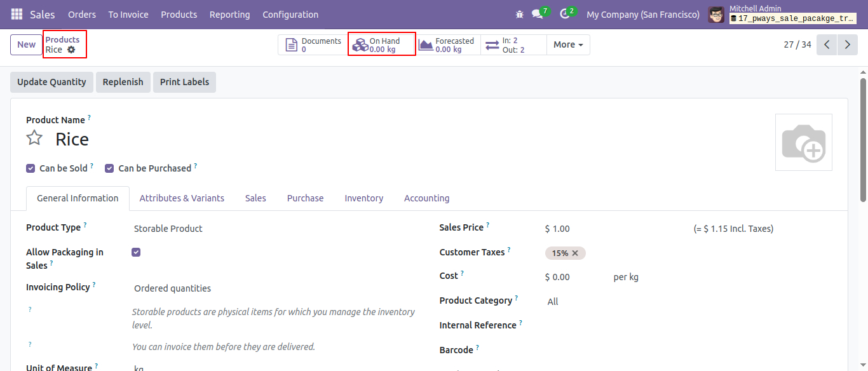Viewport: 868px width, 371px height.
Task: Upload product image via camera placeholder
Action: (803, 142)
